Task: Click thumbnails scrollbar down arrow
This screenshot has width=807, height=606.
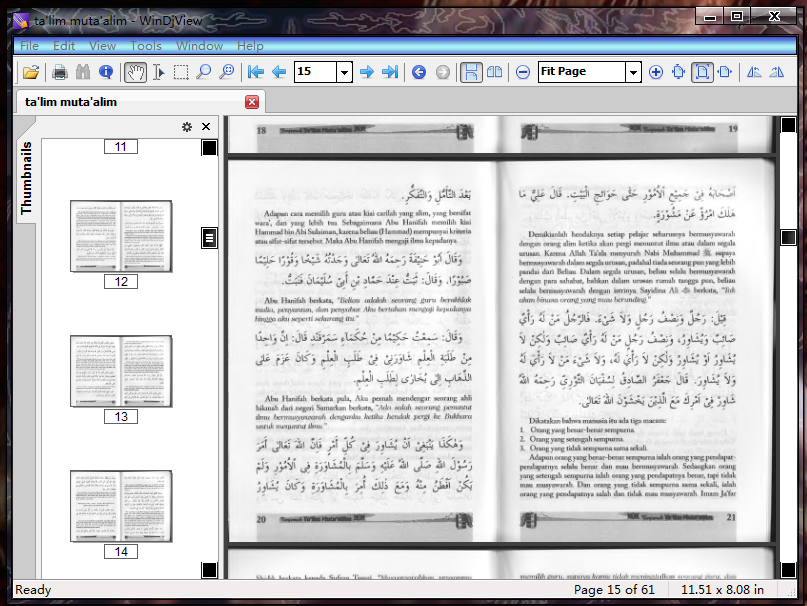Action: pos(209,570)
